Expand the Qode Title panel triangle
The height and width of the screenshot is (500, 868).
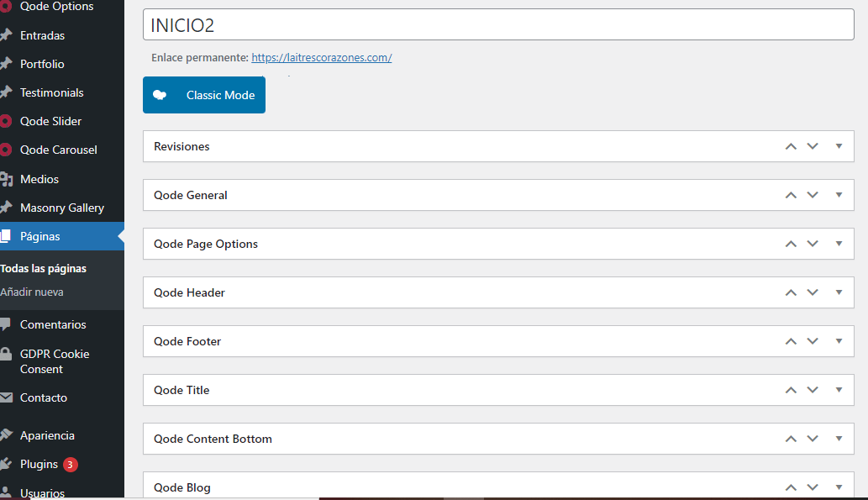839,390
